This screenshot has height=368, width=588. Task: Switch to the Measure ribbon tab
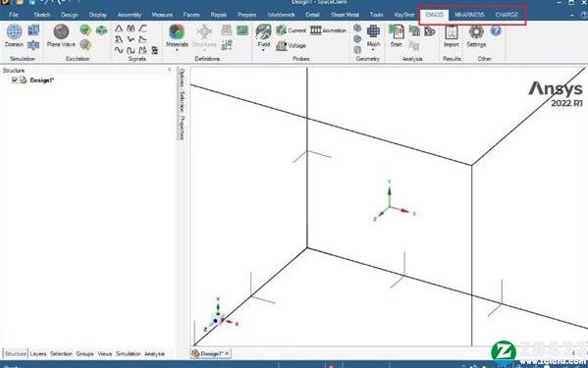coord(162,15)
